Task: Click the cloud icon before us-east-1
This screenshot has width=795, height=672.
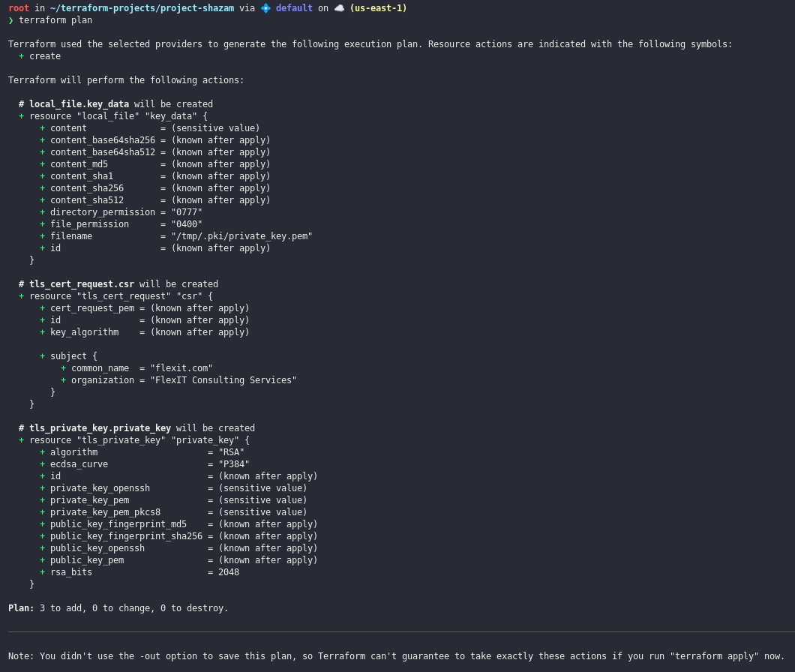Action: (x=339, y=8)
